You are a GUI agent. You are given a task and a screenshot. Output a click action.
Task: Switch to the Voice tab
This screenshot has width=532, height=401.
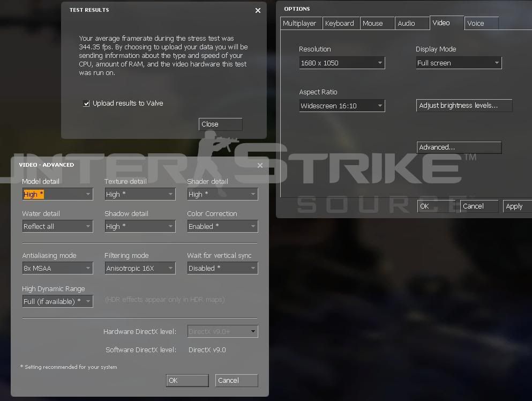(x=482, y=24)
